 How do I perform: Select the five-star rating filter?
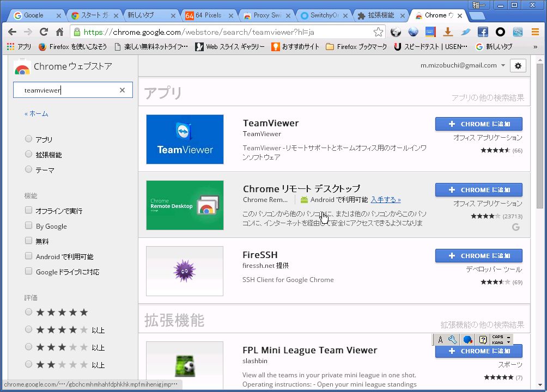[x=29, y=312]
